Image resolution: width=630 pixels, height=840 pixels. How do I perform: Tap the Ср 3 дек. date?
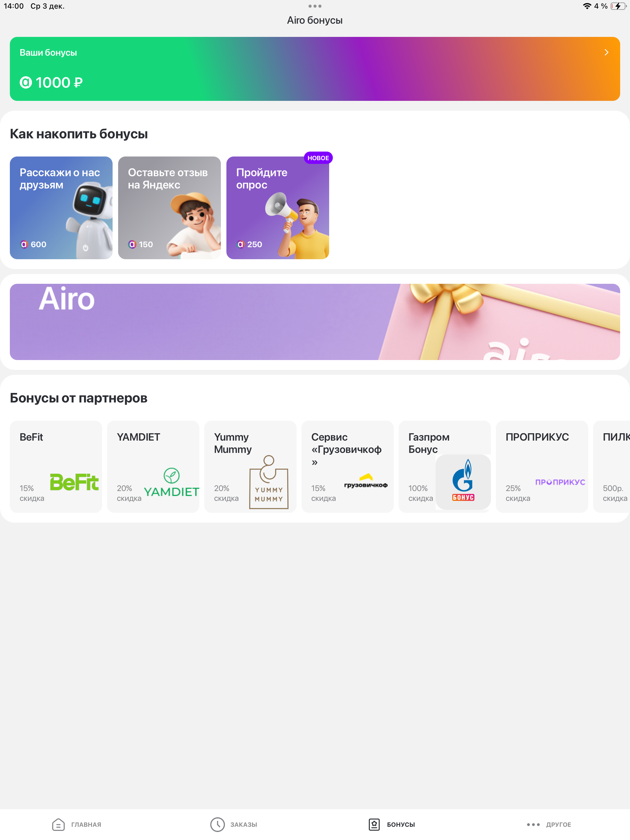47,6
